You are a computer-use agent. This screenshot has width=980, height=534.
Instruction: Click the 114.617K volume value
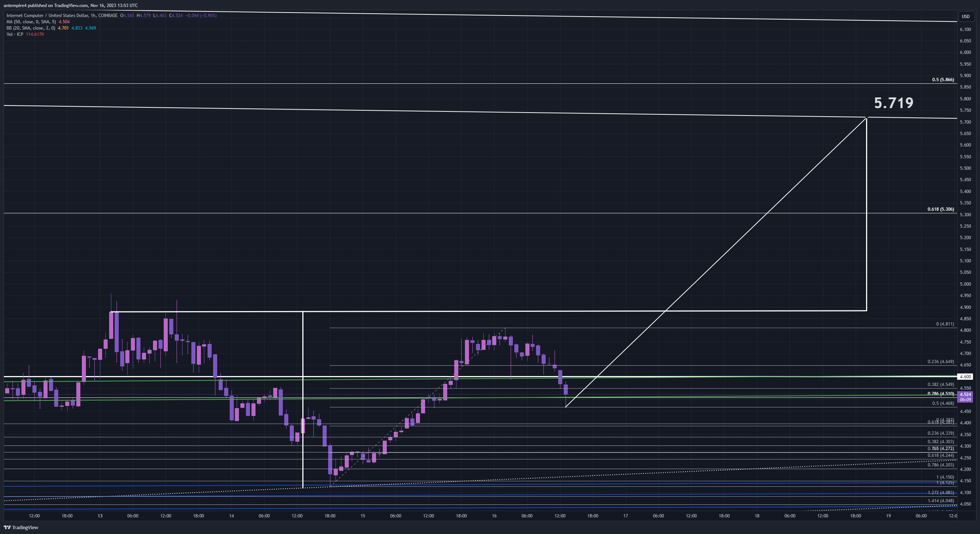[35, 34]
